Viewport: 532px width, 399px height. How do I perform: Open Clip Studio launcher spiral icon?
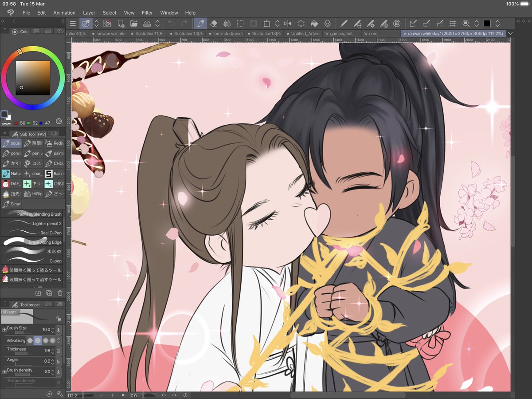107,23
